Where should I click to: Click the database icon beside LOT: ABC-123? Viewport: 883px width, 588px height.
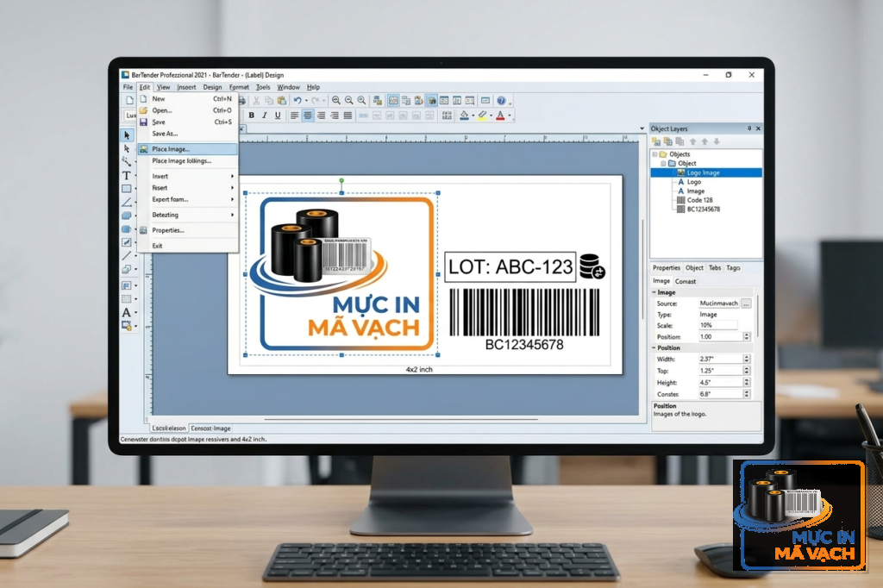click(x=592, y=266)
